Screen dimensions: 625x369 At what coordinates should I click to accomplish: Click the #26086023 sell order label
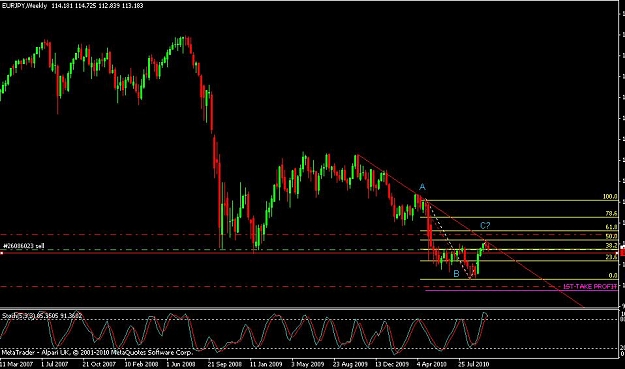23,246
